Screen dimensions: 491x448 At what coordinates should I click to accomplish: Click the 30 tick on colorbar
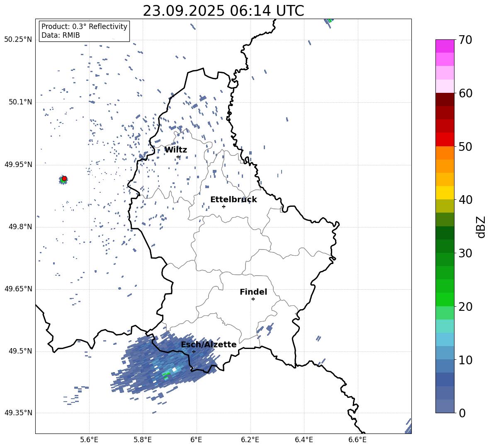point(465,253)
